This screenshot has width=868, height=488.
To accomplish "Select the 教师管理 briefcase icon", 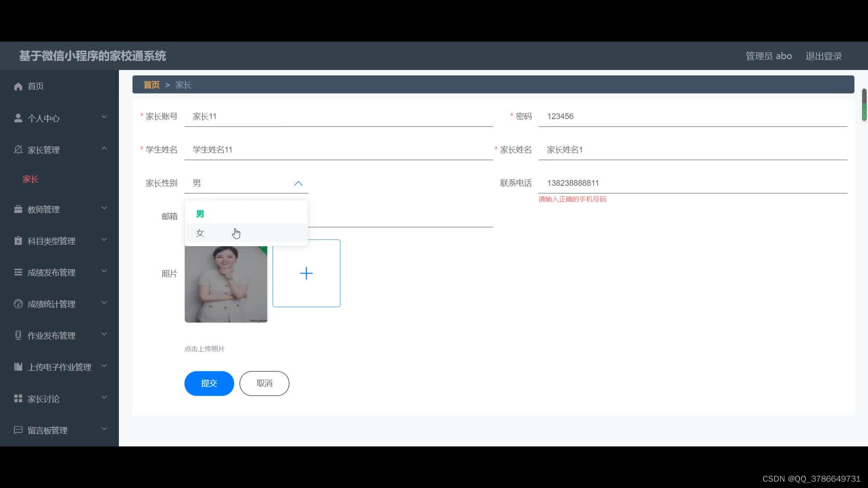I will tap(18, 209).
